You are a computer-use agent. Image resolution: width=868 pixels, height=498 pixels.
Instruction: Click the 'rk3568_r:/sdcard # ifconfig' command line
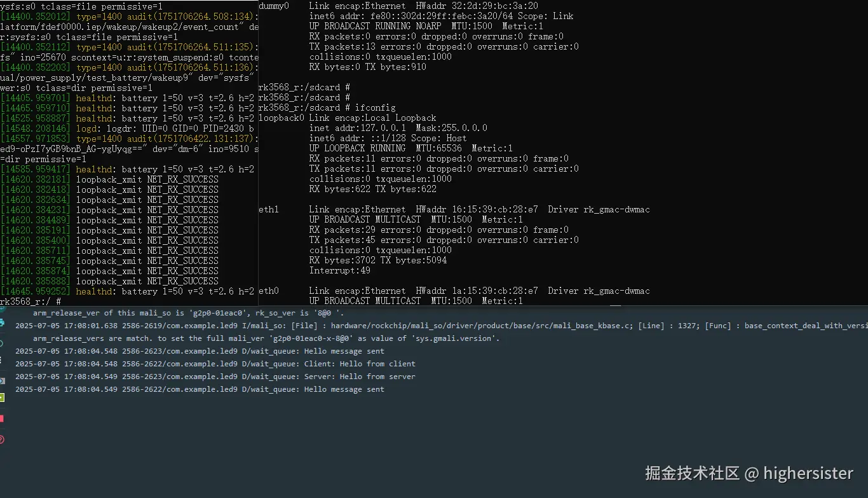[327, 107]
